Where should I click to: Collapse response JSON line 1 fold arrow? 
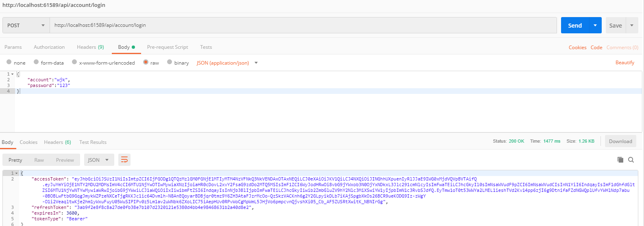(16, 173)
